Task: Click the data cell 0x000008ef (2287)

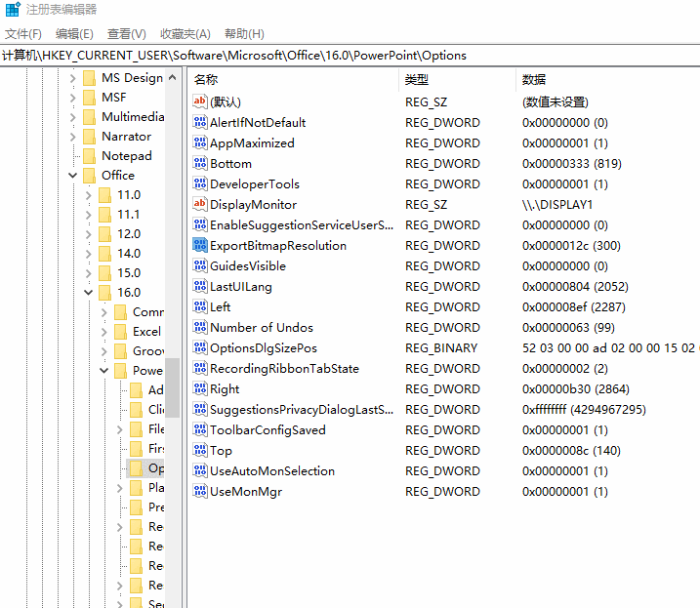Action: click(x=574, y=306)
